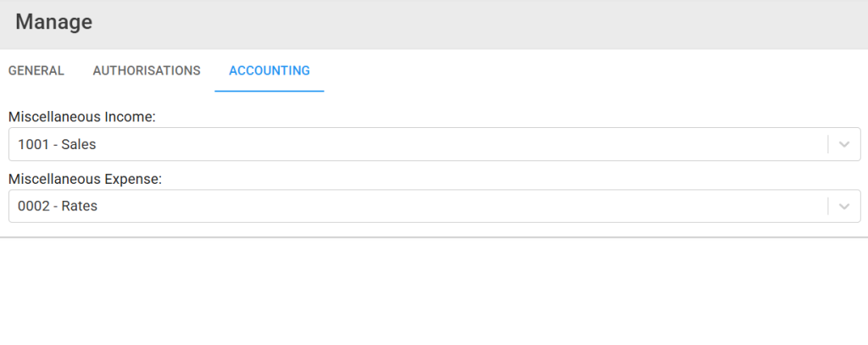868x345 pixels.
Task: Switch to the General tab
Action: coord(36,71)
